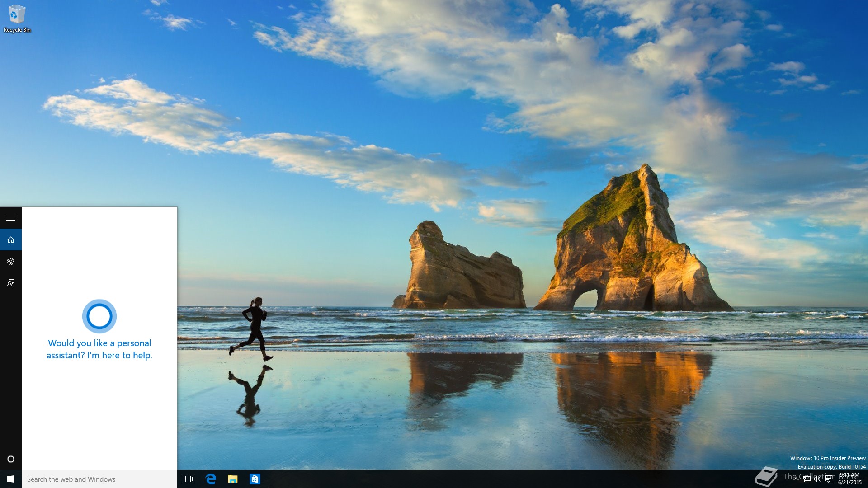The width and height of the screenshot is (868, 488).
Task: Show hidden tray icons chevron
Action: [796, 479]
